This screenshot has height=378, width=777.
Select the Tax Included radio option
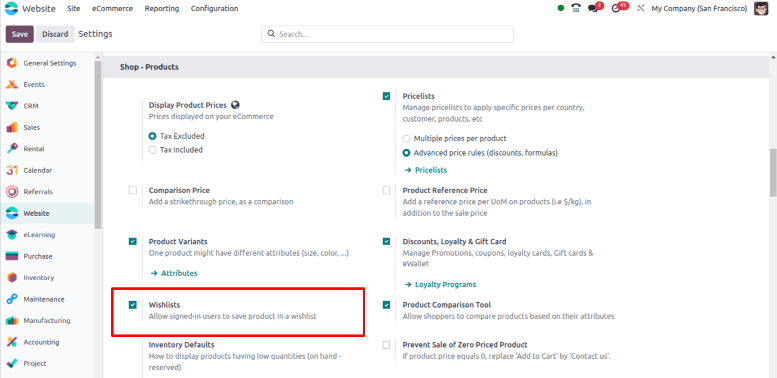click(x=153, y=150)
